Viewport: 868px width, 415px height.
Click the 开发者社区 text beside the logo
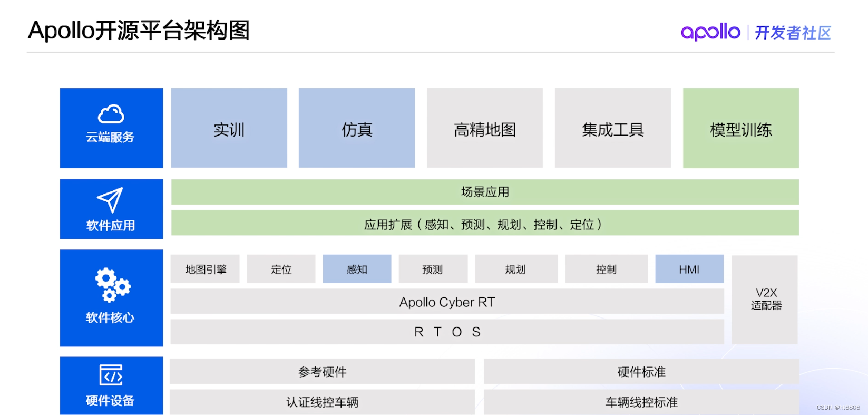tap(793, 33)
